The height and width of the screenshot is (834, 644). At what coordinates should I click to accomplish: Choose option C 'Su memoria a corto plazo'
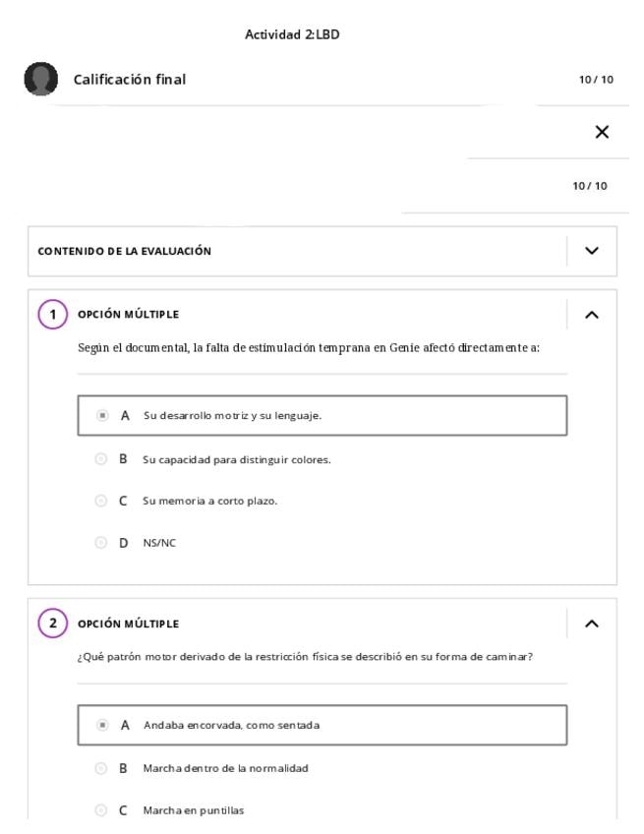pos(100,501)
